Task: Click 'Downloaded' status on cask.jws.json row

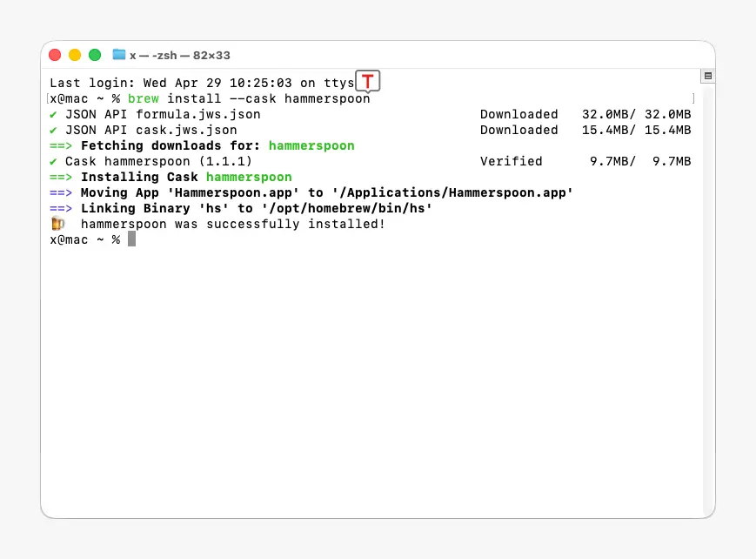Action: (x=518, y=130)
